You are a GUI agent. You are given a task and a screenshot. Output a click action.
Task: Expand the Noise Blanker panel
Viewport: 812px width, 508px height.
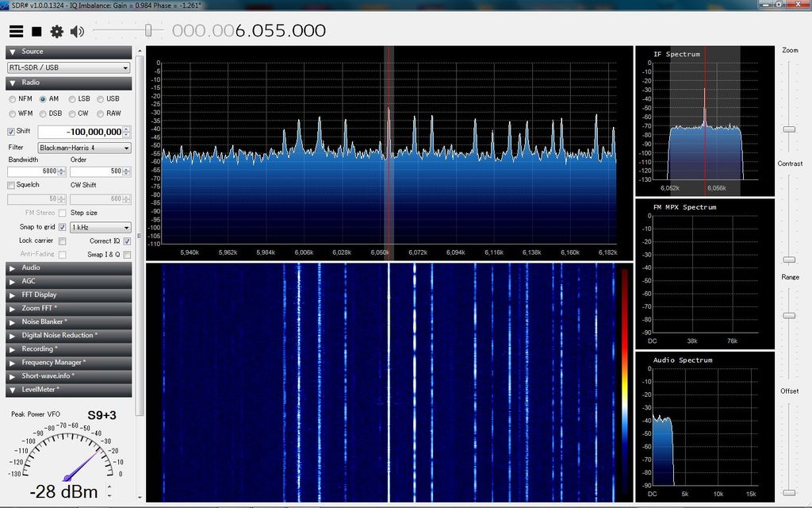[x=69, y=322]
